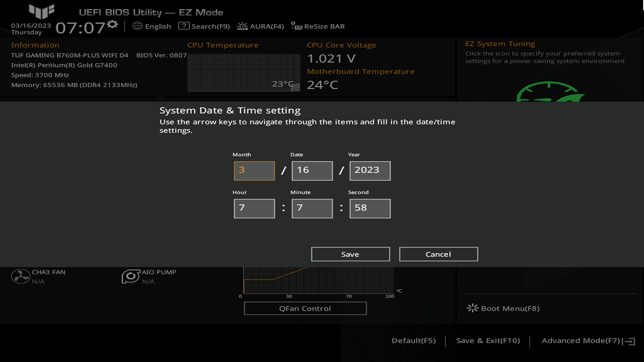Select the Year field showing 2023
644x362 pixels.
point(370,171)
